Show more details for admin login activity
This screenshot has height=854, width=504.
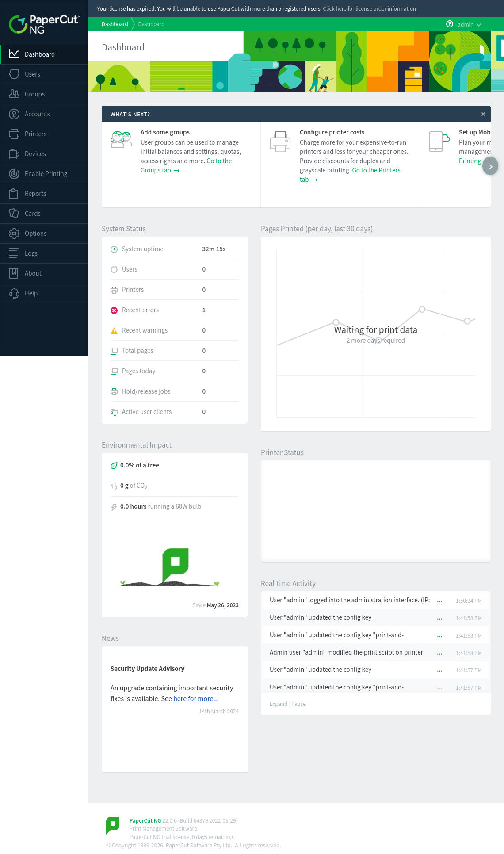pos(439,601)
